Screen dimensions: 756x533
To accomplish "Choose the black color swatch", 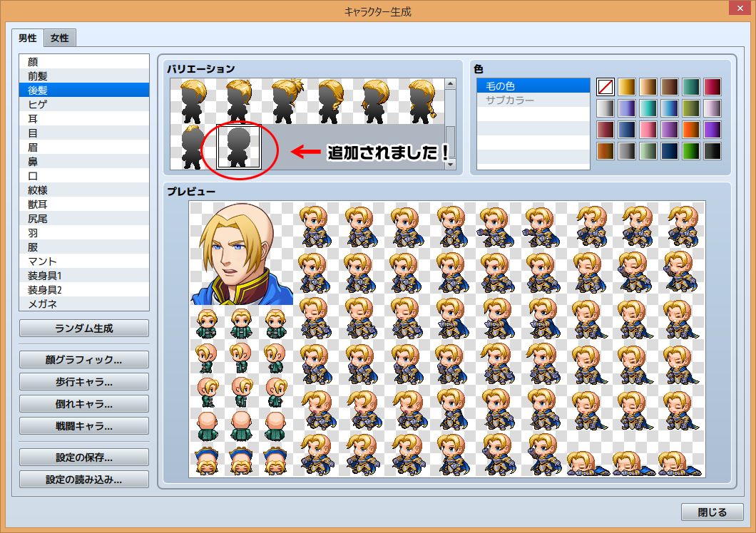I will point(712,151).
